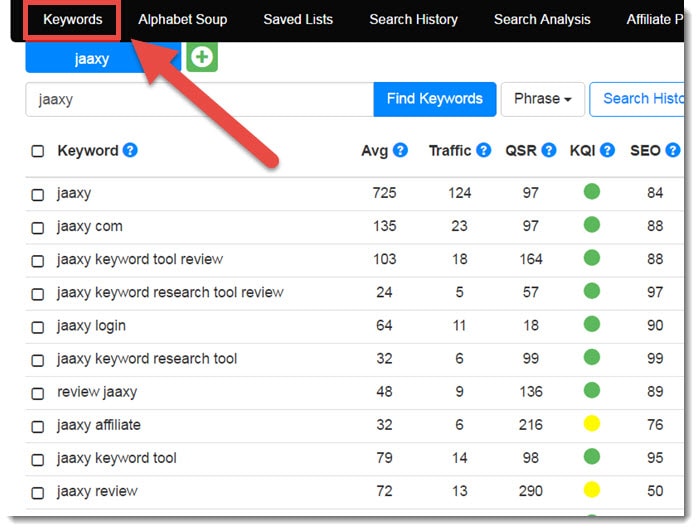Click the yellow KQI dot for jaaxy review
This screenshot has height=531, width=699.
pyautogui.click(x=592, y=490)
